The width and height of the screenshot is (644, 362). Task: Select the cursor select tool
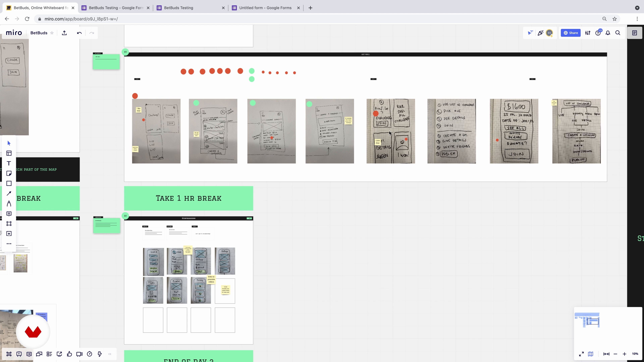point(9,143)
